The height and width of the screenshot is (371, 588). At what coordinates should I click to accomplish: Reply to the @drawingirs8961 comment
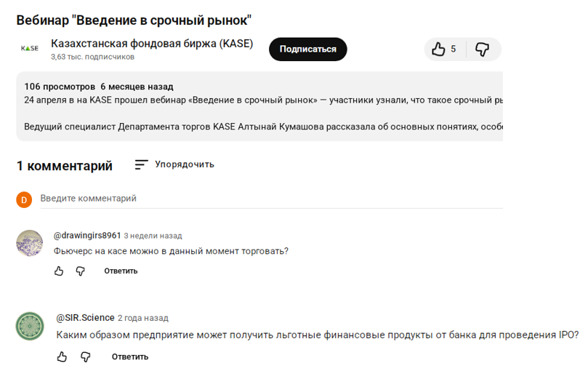click(121, 271)
